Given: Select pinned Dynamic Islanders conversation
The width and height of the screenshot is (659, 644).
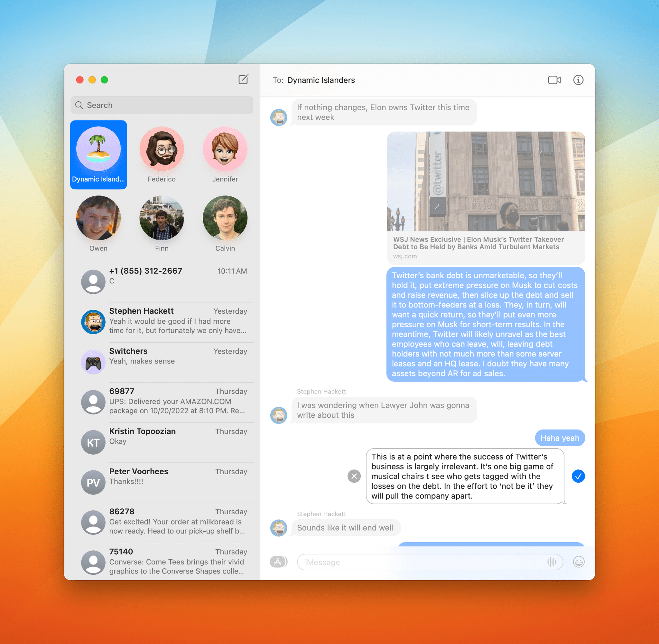Looking at the screenshot, I should click(x=98, y=155).
